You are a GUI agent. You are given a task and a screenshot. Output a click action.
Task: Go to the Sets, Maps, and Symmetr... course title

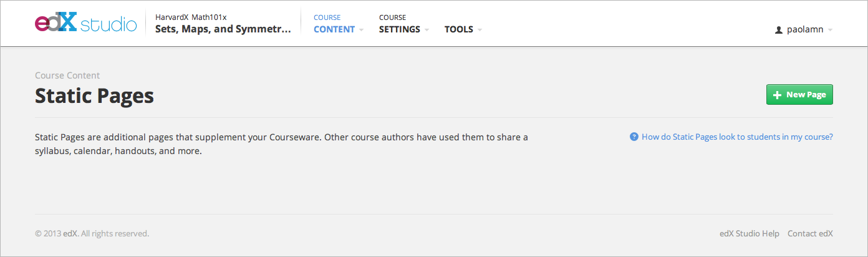tap(223, 29)
